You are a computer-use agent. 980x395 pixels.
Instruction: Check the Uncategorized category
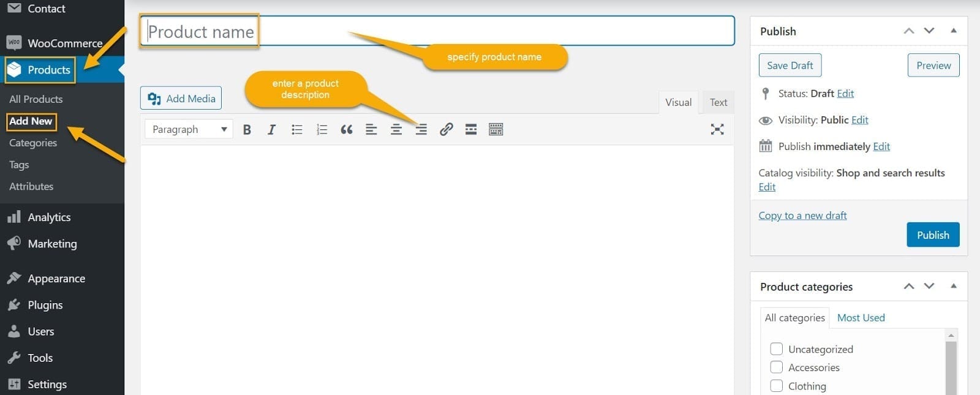click(x=777, y=349)
